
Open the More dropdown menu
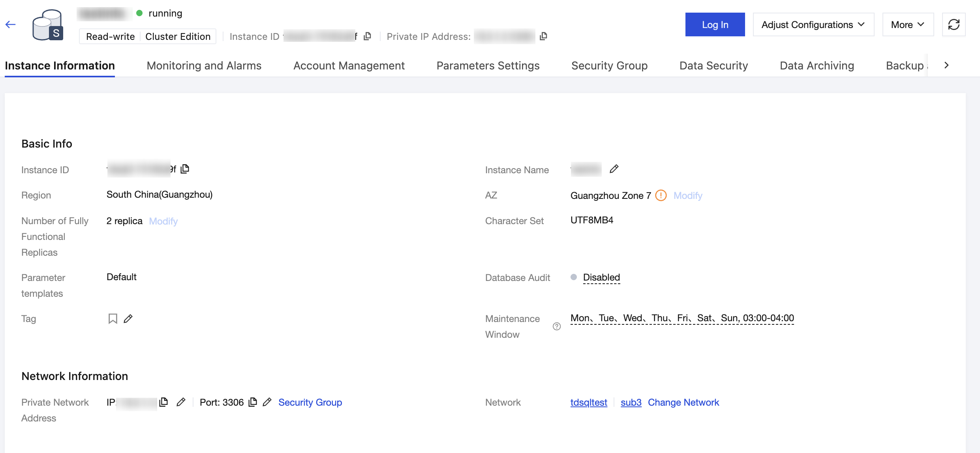click(908, 24)
